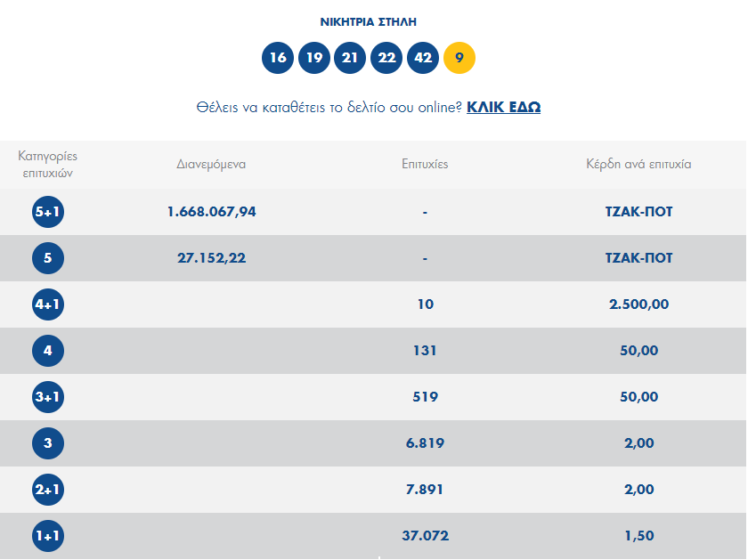Select the Επιτυχίες column header
The width and height of the screenshot is (748, 560).
[425, 165]
